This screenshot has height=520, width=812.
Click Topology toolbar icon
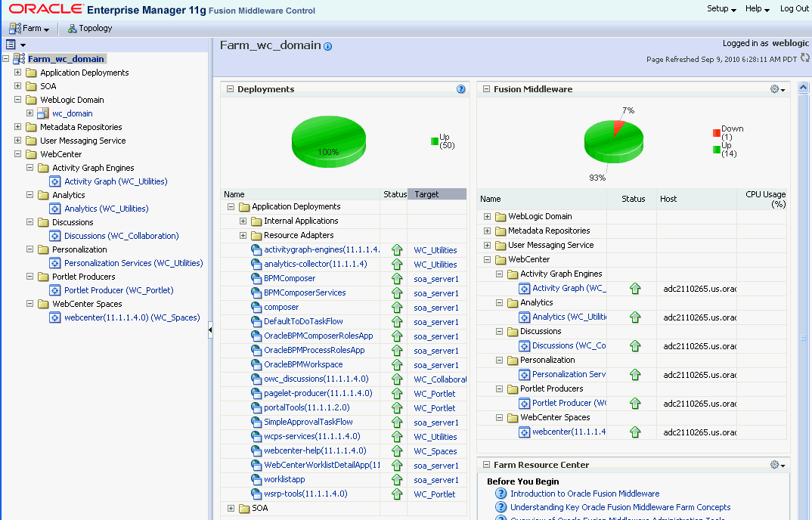click(73, 29)
